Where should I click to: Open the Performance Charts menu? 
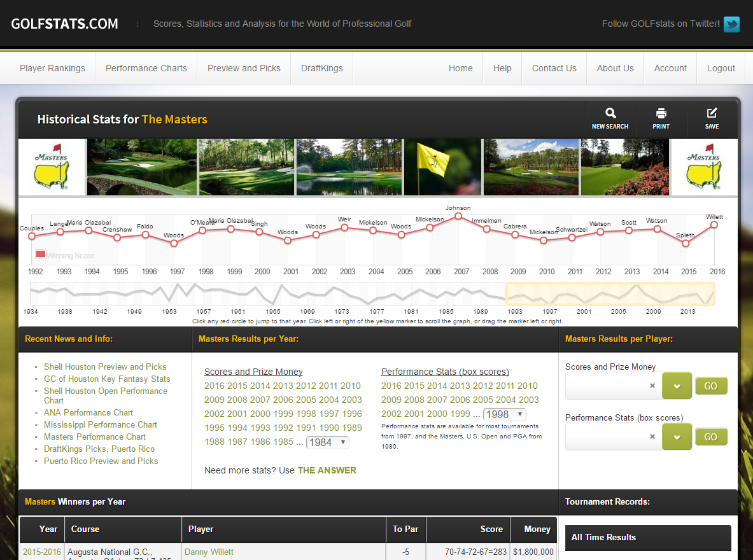pos(146,68)
